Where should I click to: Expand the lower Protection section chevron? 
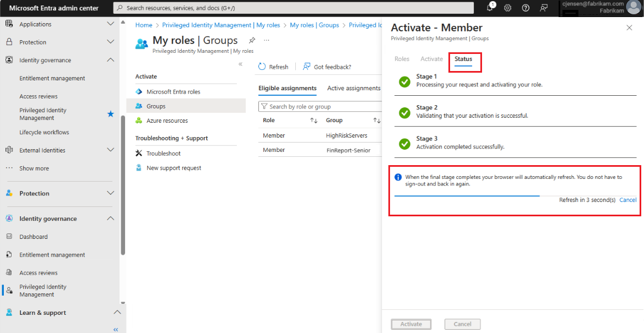coord(111,193)
